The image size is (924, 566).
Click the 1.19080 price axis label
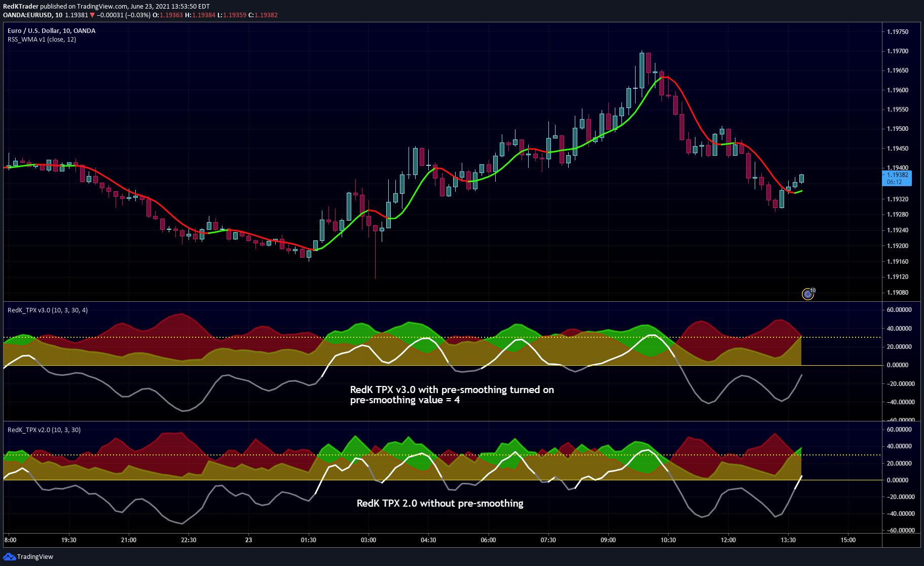tap(898, 293)
